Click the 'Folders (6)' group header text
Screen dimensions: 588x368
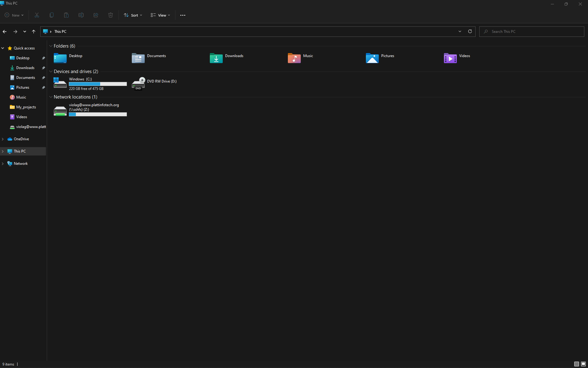[x=65, y=46]
